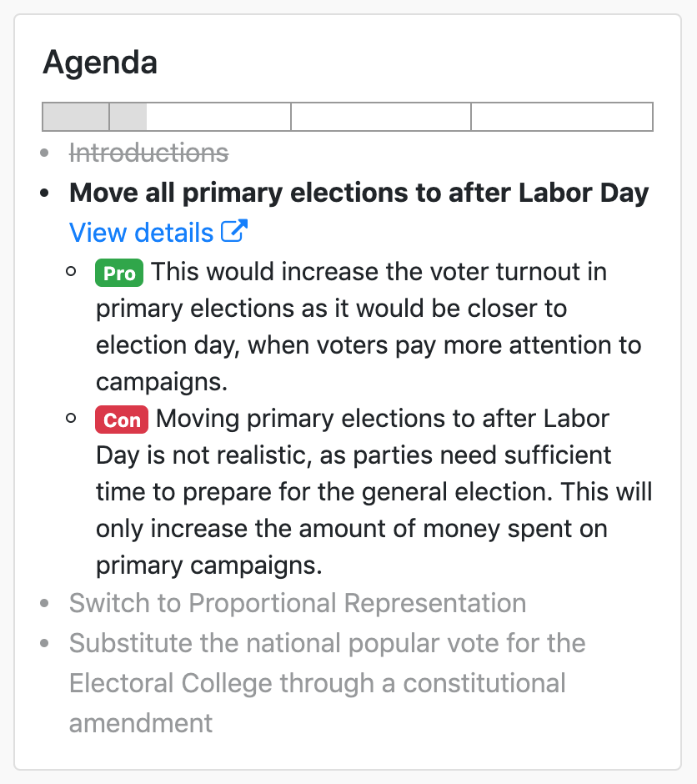Click the Agenda heading

click(x=100, y=63)
